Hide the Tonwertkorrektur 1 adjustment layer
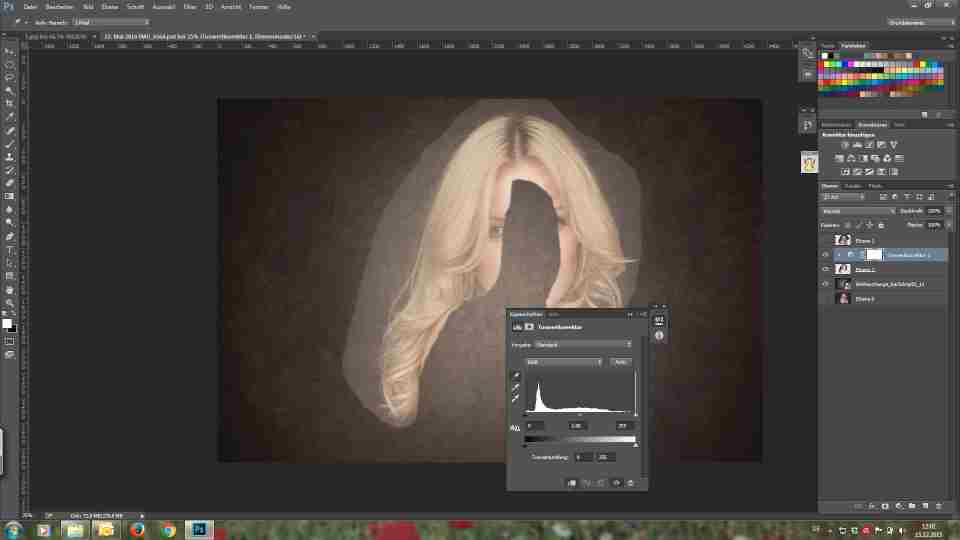 (826, 255)
